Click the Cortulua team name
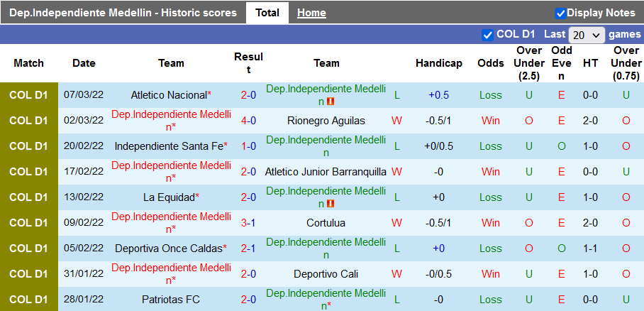The image size is (644, 311). (x=326, y=223)
